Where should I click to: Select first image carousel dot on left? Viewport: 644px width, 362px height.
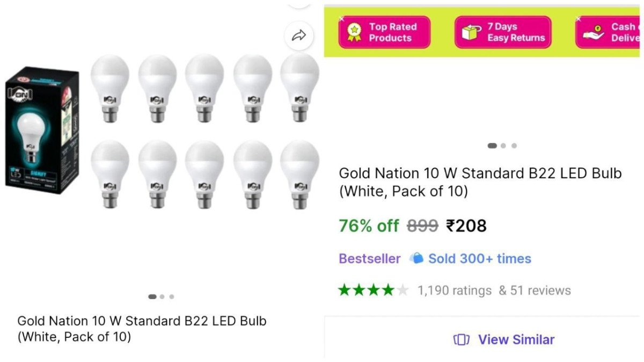coord(152,296)
